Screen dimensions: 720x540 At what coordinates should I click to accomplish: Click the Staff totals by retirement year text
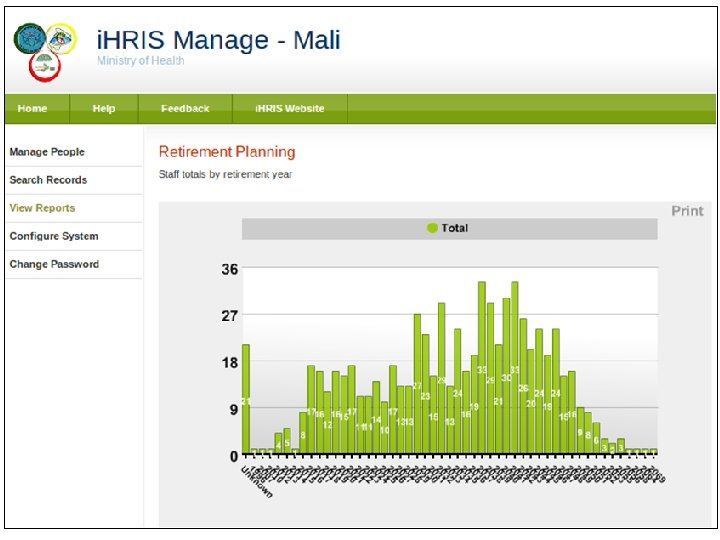tap(225, 174)
